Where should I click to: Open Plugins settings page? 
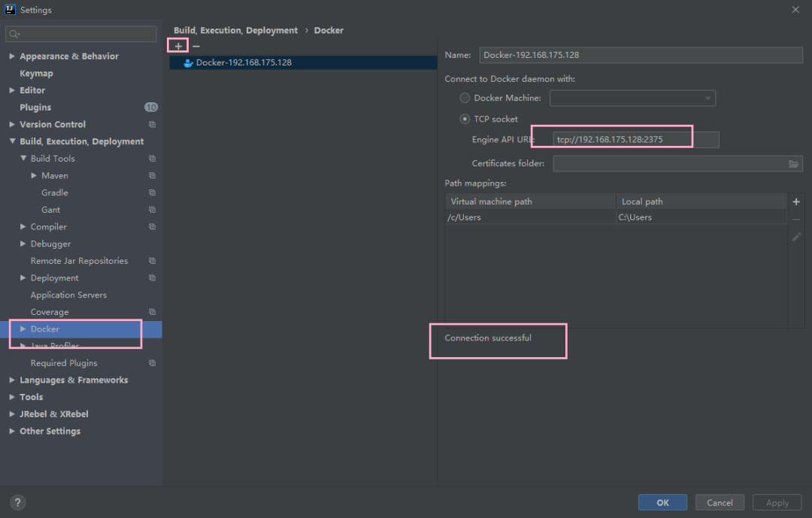coord(35,108)
